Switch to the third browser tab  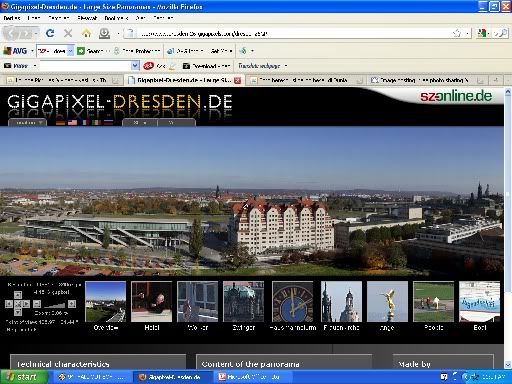coord(307,80)
